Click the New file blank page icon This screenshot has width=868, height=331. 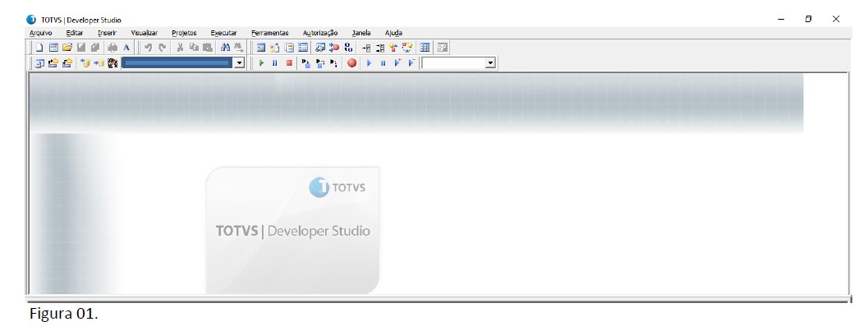[x=39, y=48]
